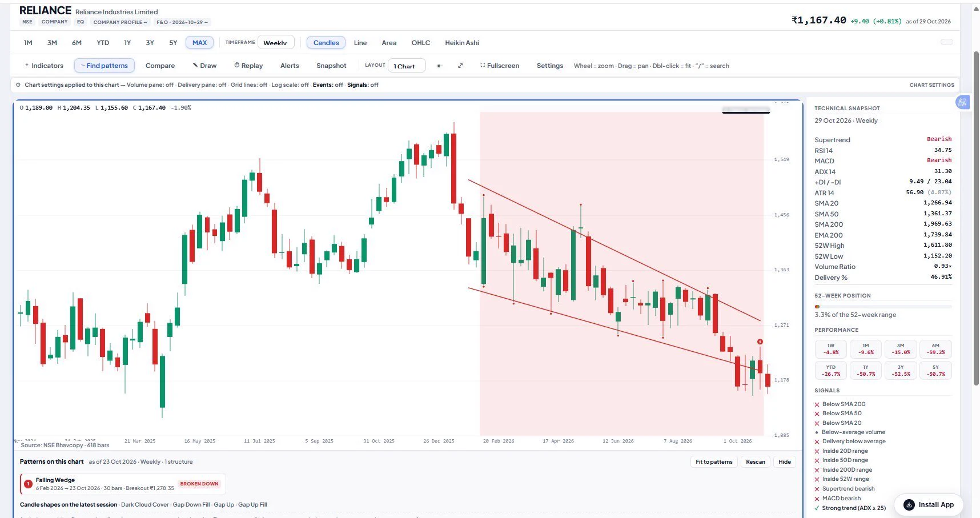
Task: Open the Indicators menu
Action: pos(43,66)
